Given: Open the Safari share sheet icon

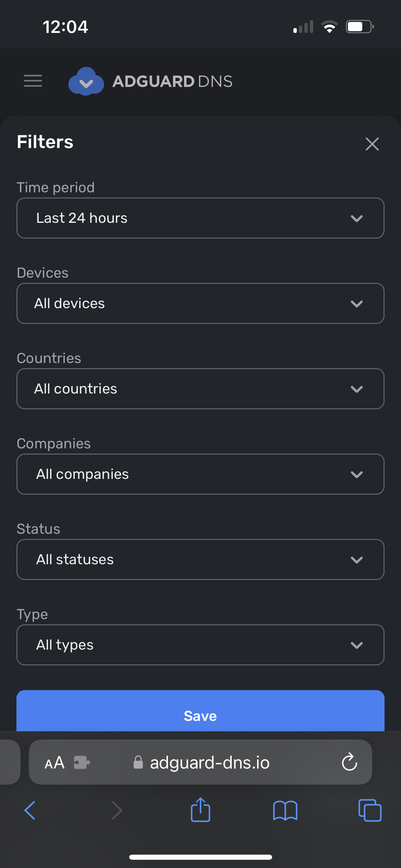Looking at the screenshot, I should (200, 811).
